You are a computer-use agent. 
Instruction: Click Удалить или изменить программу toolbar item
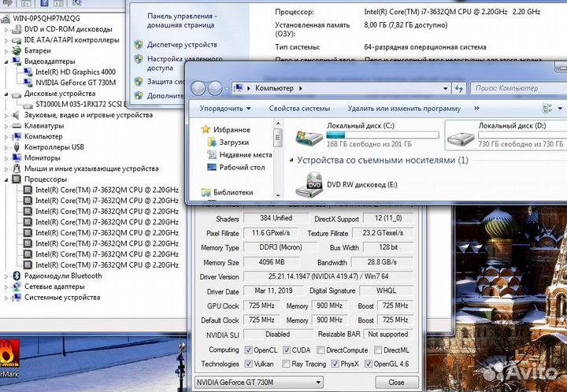pos(404,109)
